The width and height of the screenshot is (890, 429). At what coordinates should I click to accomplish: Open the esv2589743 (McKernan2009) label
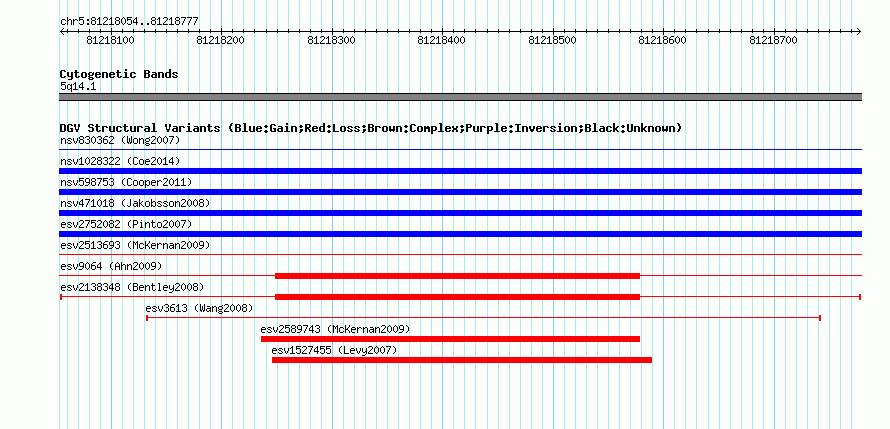coord(335,329)
